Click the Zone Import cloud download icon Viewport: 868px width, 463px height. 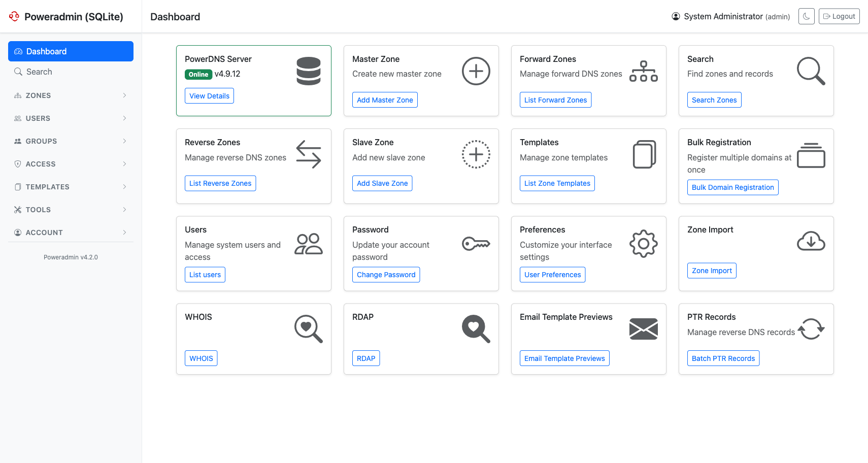tap(811, 242)
